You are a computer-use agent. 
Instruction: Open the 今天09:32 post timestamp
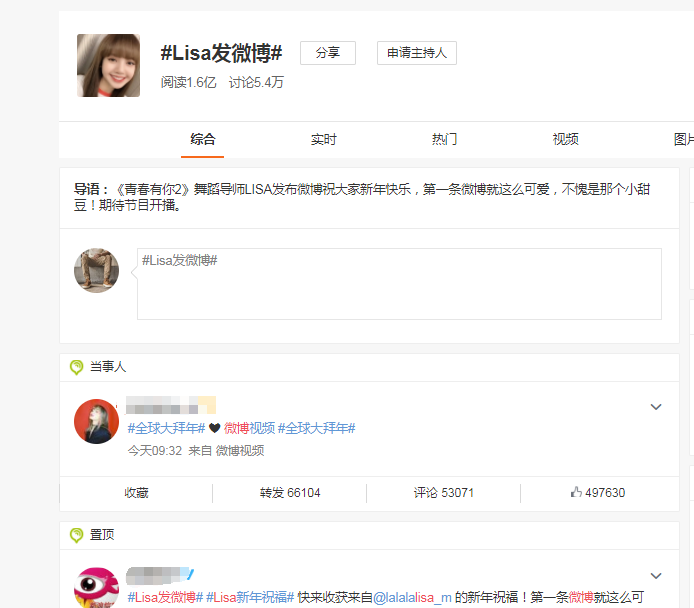coord(155,451)
